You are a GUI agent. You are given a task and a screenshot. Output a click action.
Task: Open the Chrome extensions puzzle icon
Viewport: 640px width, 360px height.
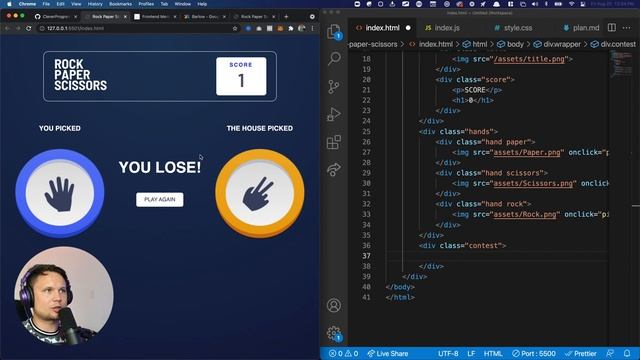(291, 28)
